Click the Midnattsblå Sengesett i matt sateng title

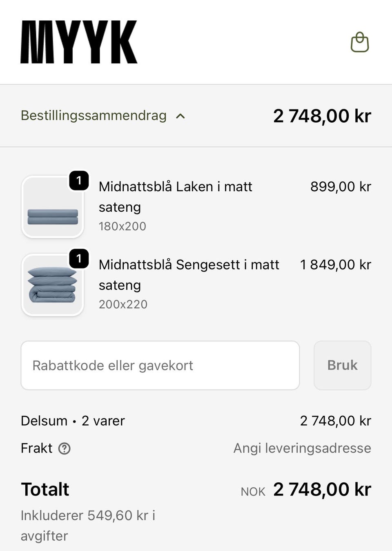point(189,275)
